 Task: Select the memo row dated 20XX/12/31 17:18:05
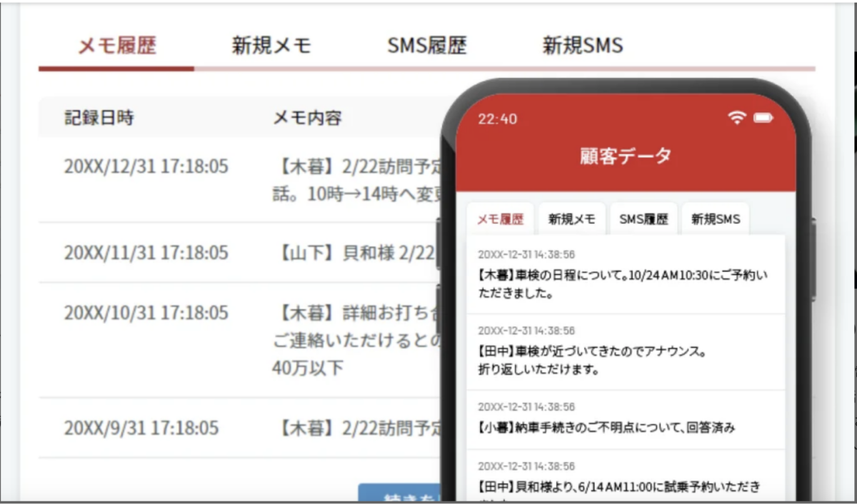pyautogui.click(x=146, y=167)
